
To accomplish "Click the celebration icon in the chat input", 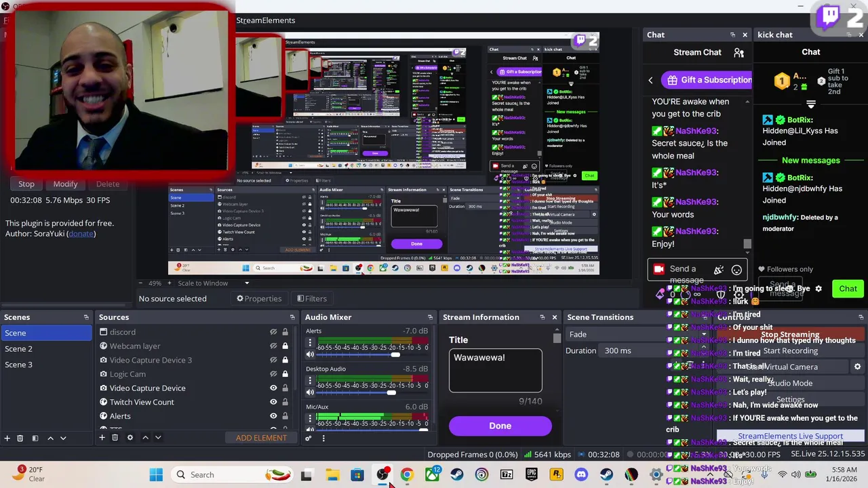I will pyautogui.click(x=719, y=270).
